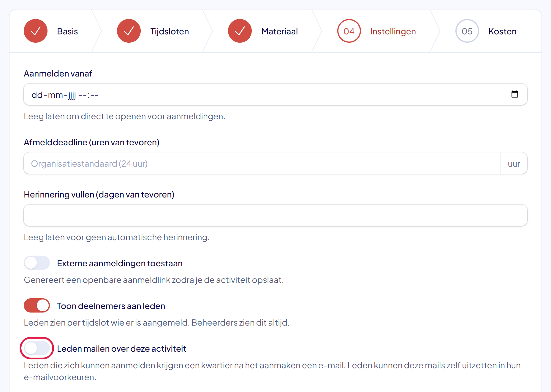The image size is (551, 392).
Task: Click 'Leden mailen over deze activiteit' label
Action: tap(122, 349)
